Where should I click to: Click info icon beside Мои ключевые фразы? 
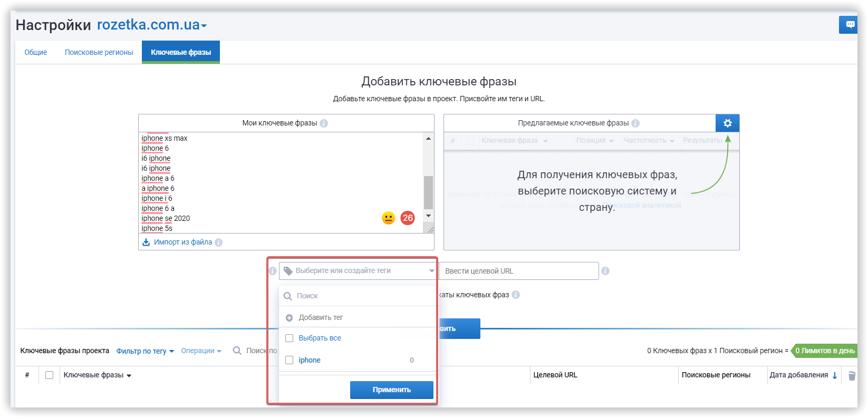pyautogui.click(x=324, y=123)
